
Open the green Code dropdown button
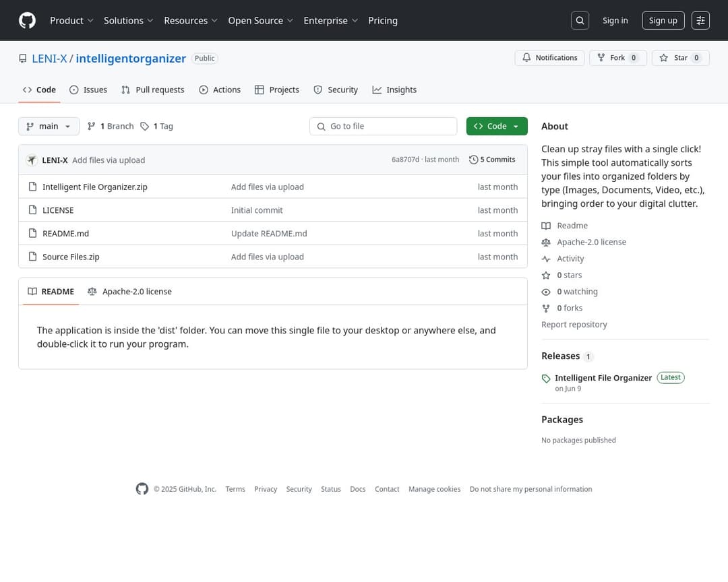click(497, 126)
